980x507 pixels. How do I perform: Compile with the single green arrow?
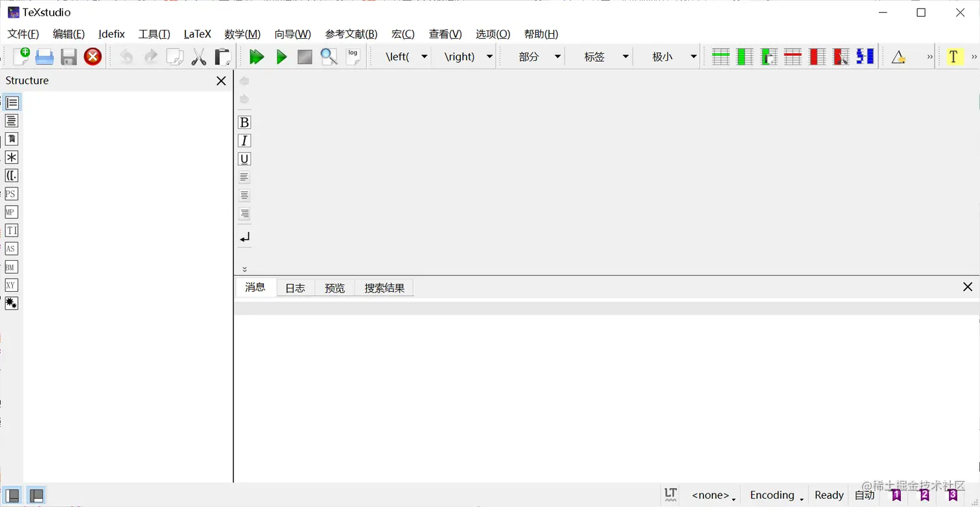coord(281,57)
